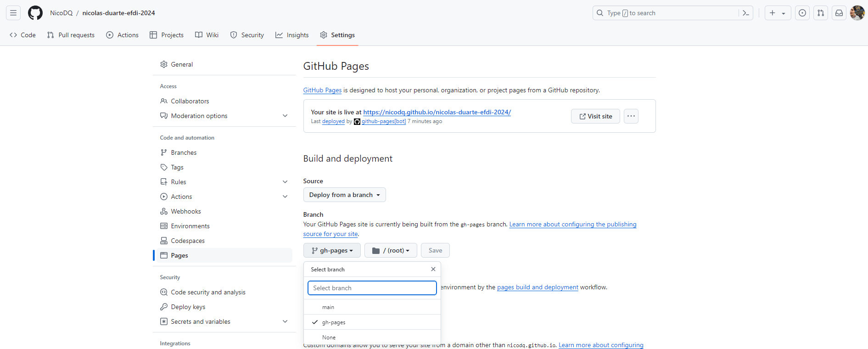868x349 pixels.
Task: Open the command palette icon
Action: click(746, 13)
